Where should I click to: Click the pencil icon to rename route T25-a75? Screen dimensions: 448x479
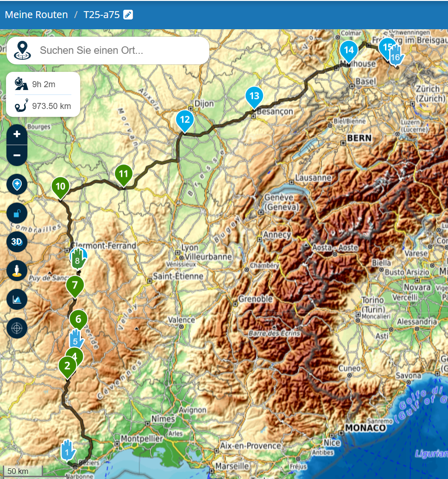pyautogui.click(x=128, y=15)
